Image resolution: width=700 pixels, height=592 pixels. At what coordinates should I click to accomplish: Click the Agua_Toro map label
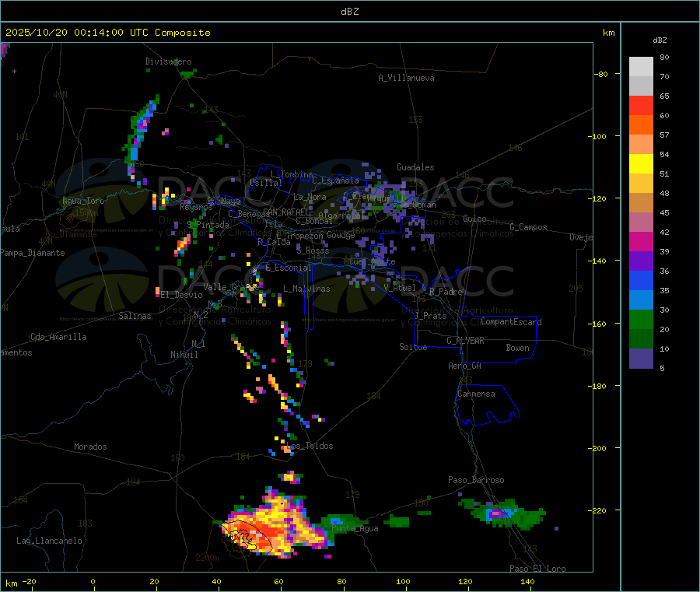tap(83, 201)
